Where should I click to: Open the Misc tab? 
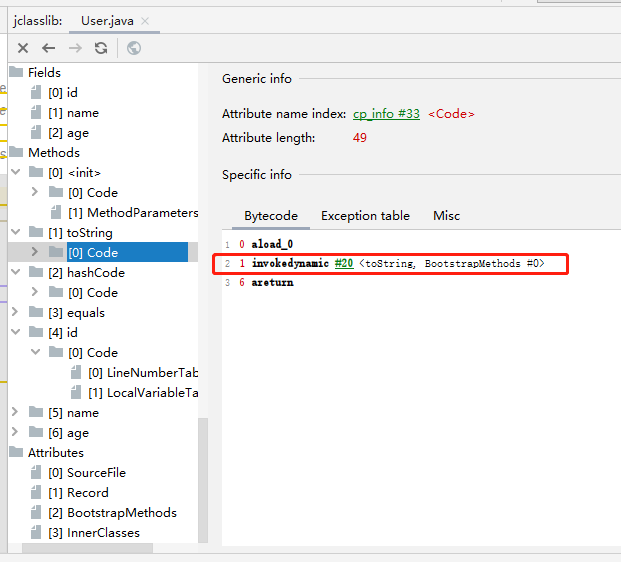(446, 216)
